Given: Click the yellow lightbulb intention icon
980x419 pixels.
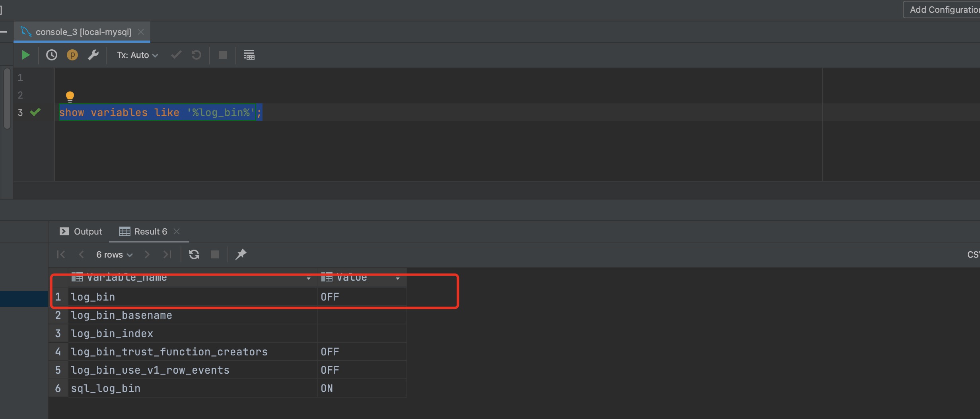Looking at the screenshot, I should 70,96.
